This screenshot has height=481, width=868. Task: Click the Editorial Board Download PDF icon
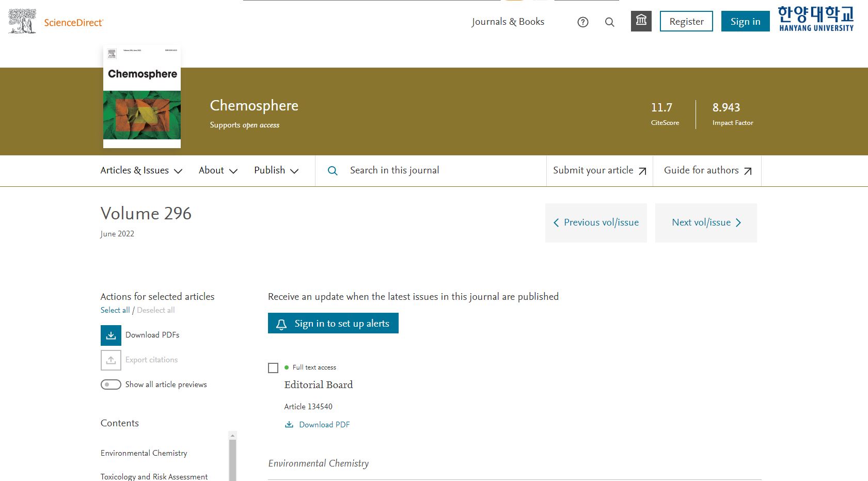coord(289,425)
